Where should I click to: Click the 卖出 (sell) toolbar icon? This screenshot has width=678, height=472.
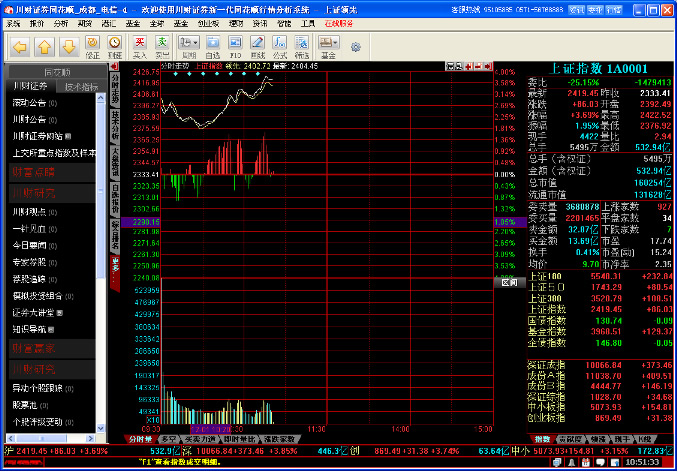[x=162, y=46]
